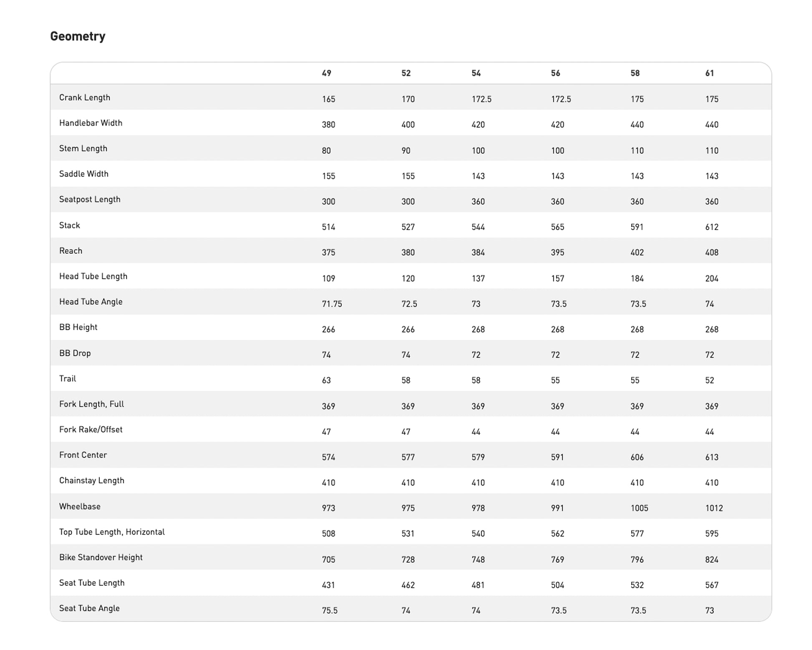Click the size 56 column header
The image size is (812, 650).
555,73
